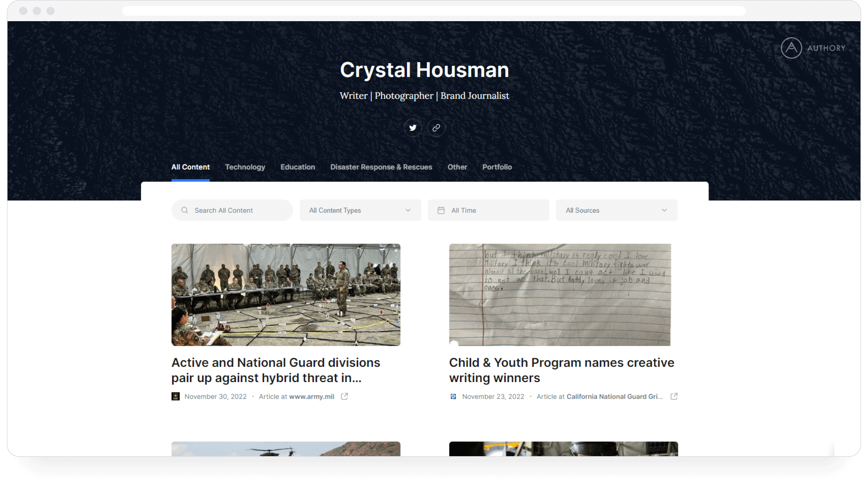Open external link icon for army.mil article
This screenshot has width=868, height=491.
pyautogui.click(x=344, y=396)
